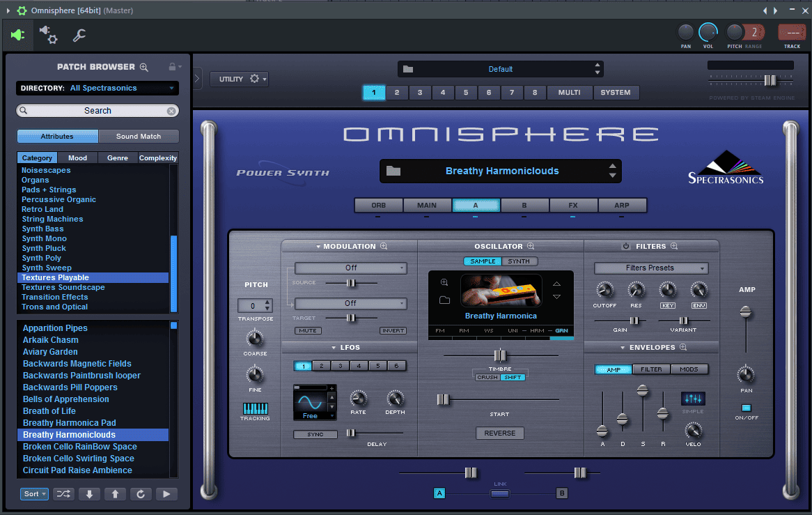Open the plugin options gear icon
Screen dimensions: 812x515
pyautogui.click(x=49, y=35)
